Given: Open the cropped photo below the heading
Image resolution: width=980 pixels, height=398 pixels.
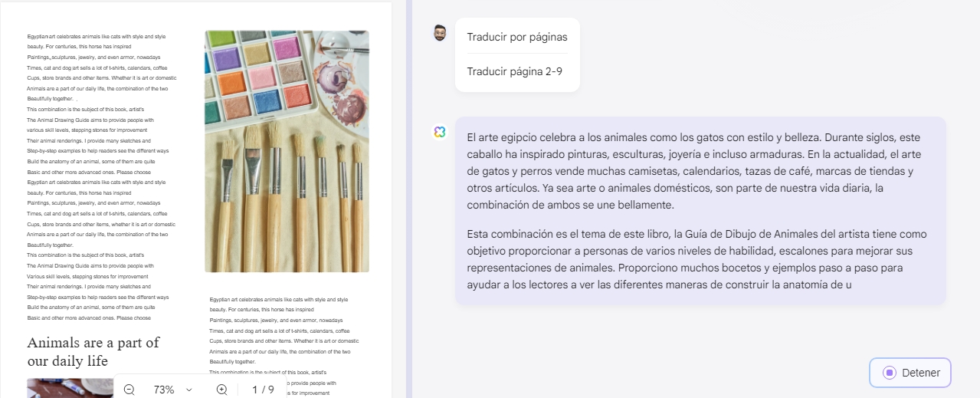Looking at the screenshot, I should (x=70, y=388).
